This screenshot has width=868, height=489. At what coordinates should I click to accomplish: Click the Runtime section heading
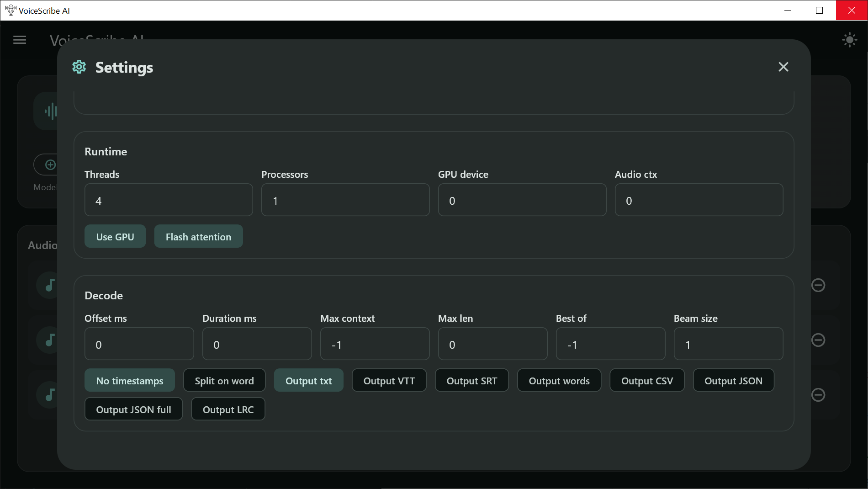click(106, 151)
